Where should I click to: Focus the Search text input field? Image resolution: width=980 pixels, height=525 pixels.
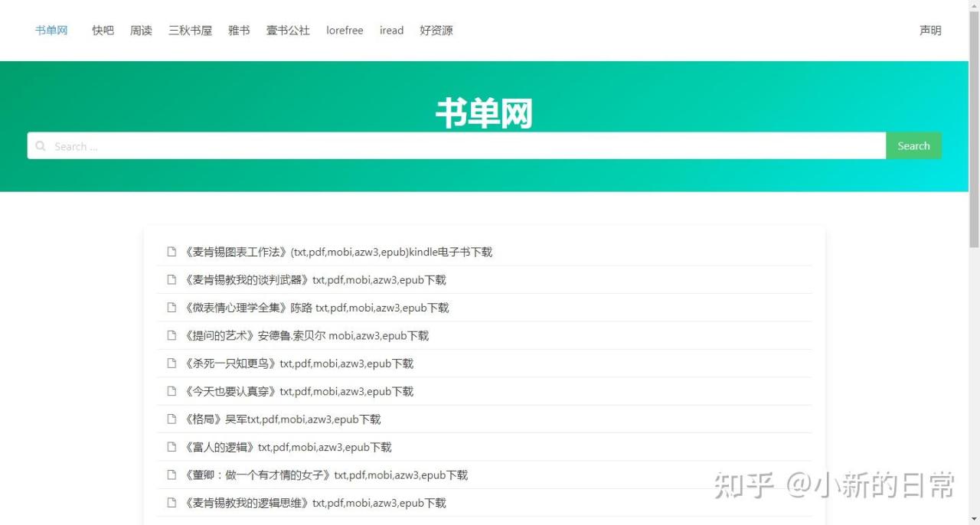(459, 146)
